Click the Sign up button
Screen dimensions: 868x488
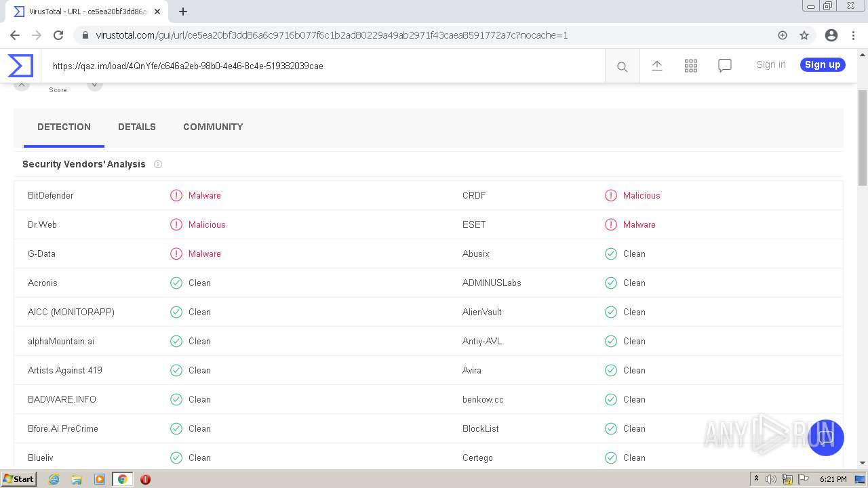(x=823, y=64)
